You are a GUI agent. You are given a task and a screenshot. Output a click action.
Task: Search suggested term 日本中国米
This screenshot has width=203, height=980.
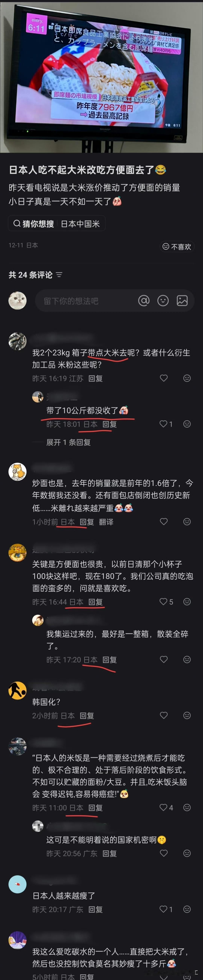point(80,224)
